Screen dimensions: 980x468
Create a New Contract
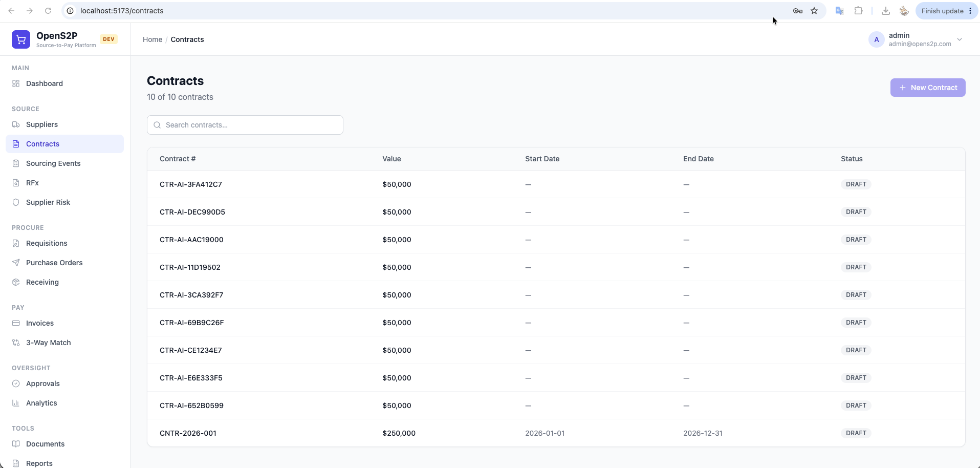pyautogui.click(x=928, y=88)
